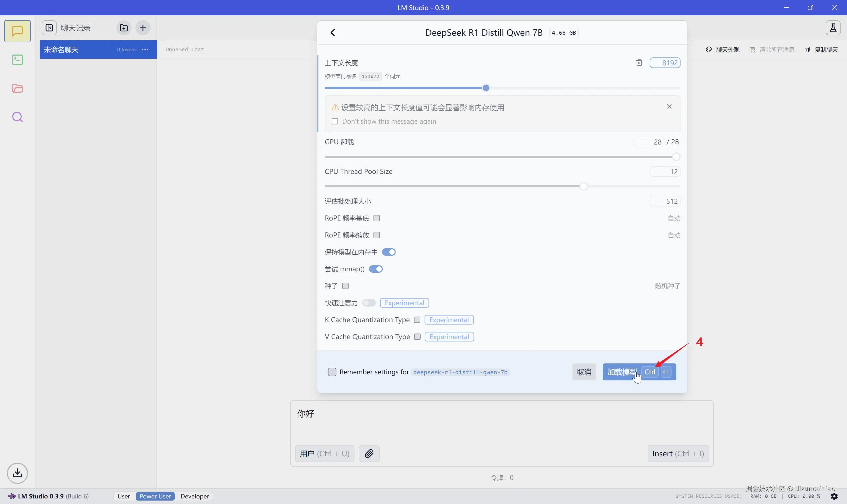Screen dimensions: 847x504
Task: Enable the Flash Attention toggle
Action: click(368, 303)
